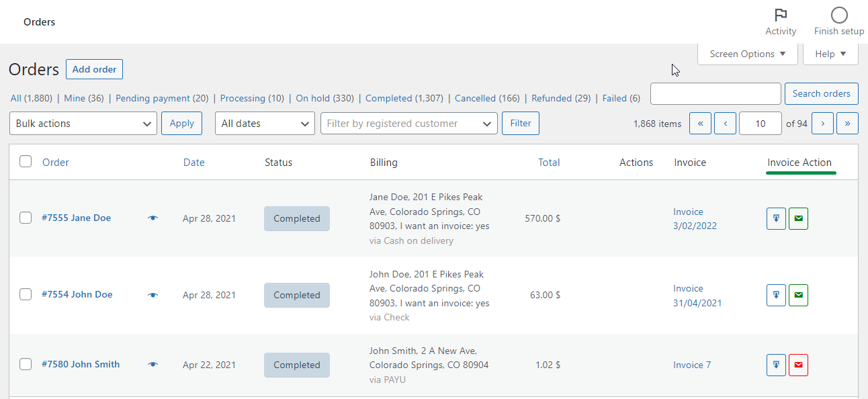Email invoice for order #7555 Jane Doe
This screenshot has height=399, width=868.
(x=798, y=218)
